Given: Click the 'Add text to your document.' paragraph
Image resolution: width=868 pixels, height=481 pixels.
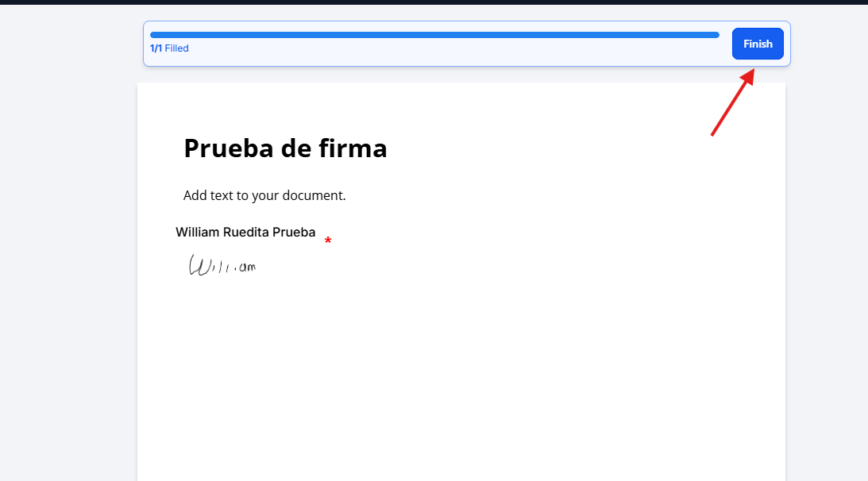Looking at the screenshot, I should 264,195.
